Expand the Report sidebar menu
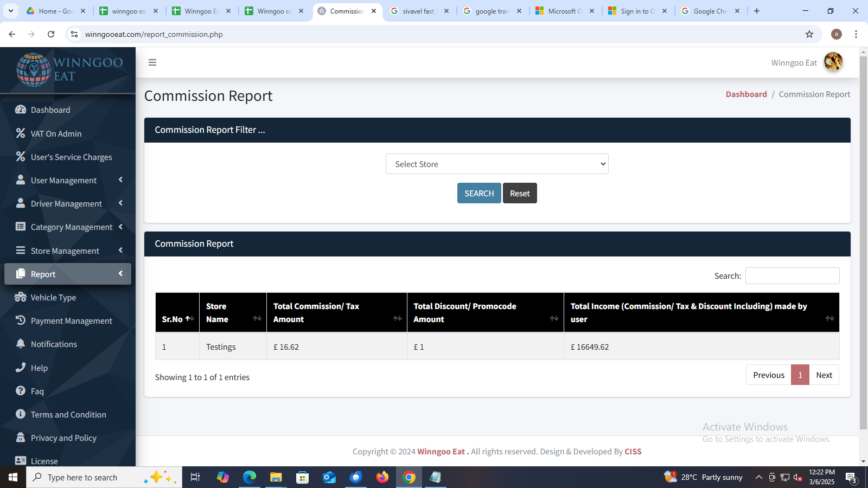Viewport: 868px width, 488px height. pyautogui.click(x=68, y=274)
